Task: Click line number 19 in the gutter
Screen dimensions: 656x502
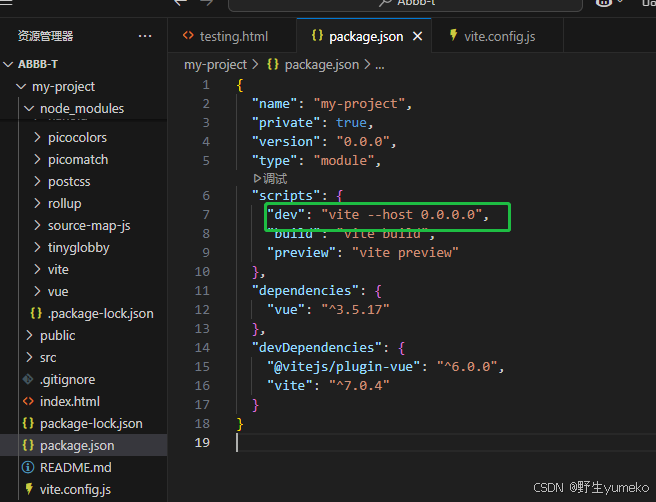Action: point(202,443)
